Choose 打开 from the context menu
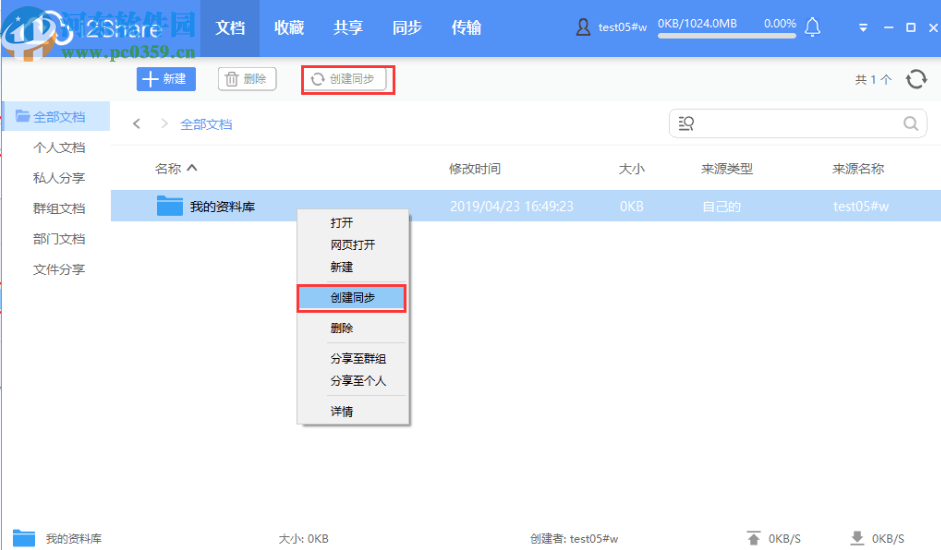This screenshot has height=550, width=941. [353, 223]
